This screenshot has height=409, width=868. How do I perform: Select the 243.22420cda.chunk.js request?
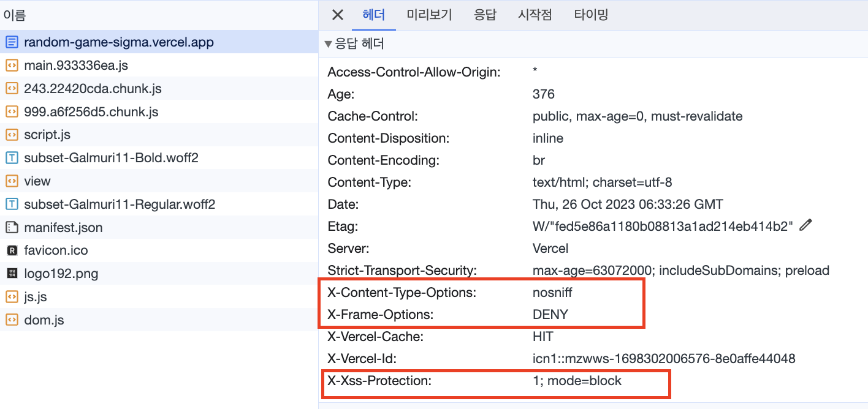click(93, 89)
